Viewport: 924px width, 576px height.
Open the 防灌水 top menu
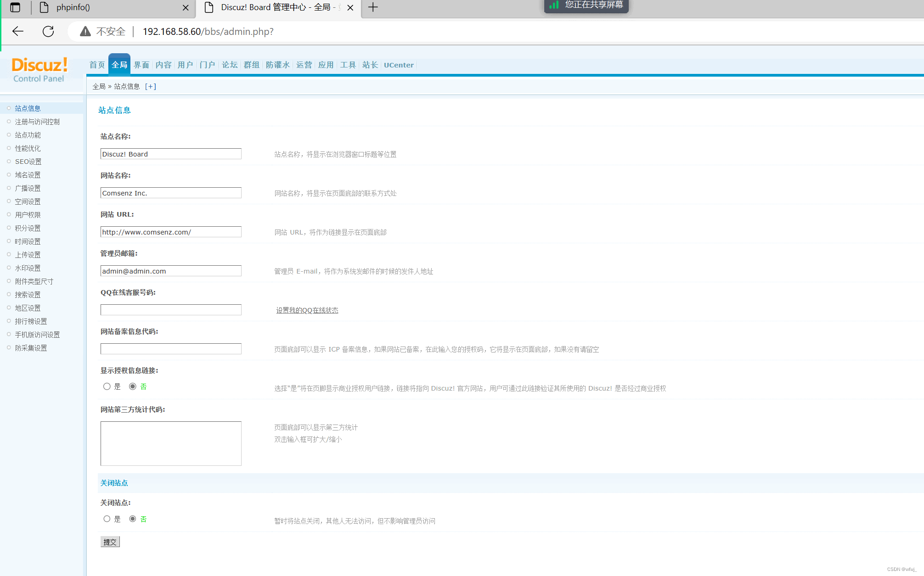click(278, 65)
